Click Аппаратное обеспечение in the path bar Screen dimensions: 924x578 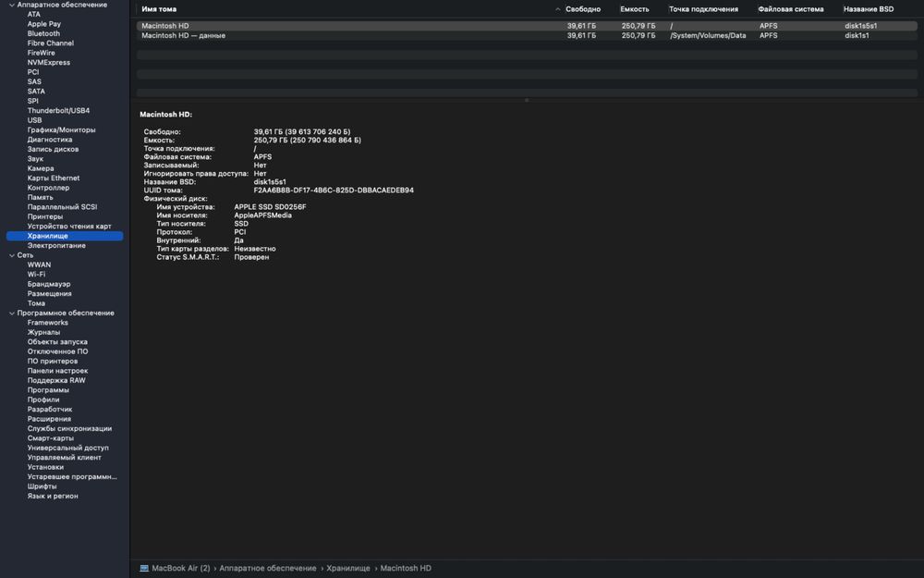click(268, 568)
